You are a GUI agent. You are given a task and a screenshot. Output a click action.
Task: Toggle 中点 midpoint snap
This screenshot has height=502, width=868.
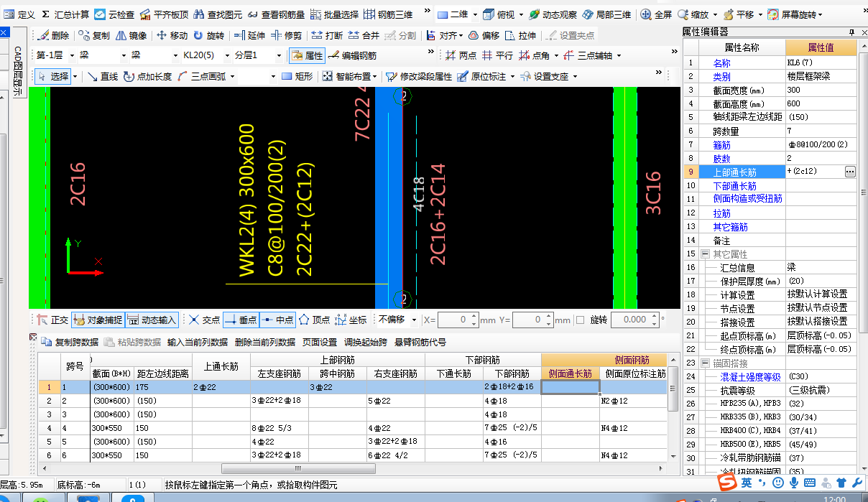tap(277, 320)
